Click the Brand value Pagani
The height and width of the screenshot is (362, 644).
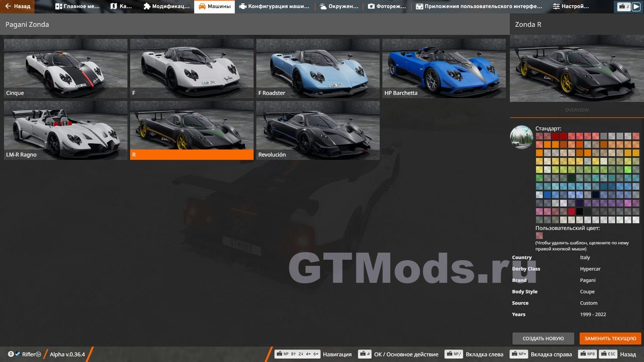pyautogui.click(x=588, y=280)
